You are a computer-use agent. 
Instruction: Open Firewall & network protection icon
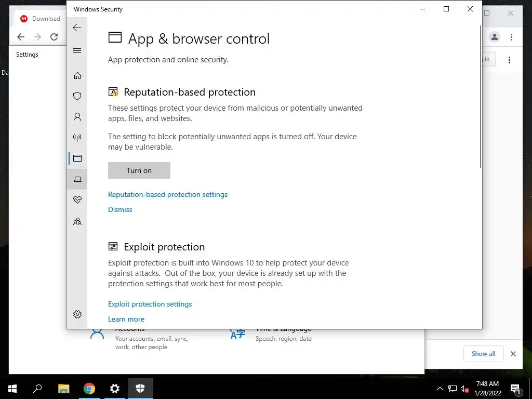coord(77,137)
